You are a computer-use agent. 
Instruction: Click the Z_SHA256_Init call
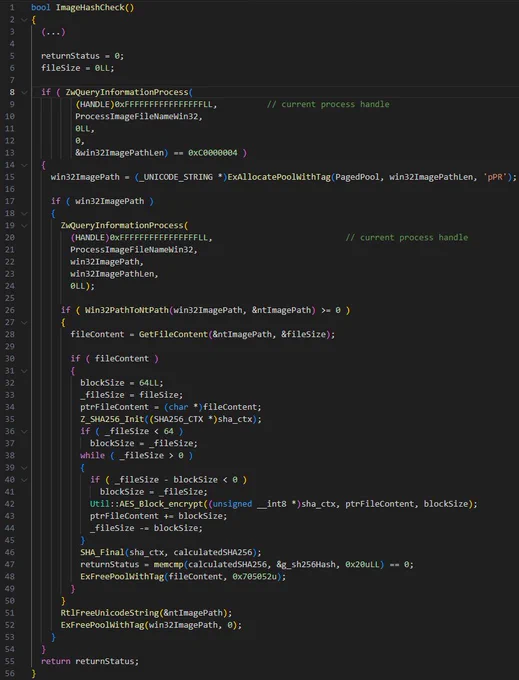pos(114,419)
